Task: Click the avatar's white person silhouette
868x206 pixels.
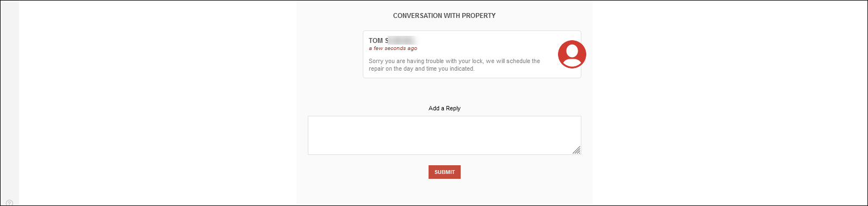Action: [x=572, y=55]
